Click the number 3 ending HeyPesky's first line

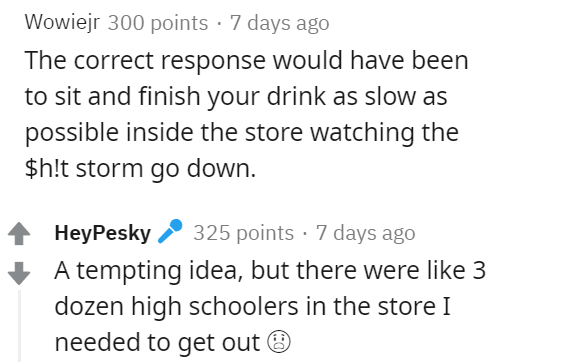479,271
